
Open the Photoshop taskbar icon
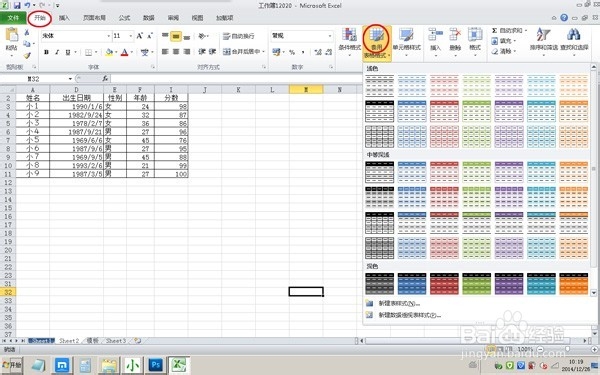tap(155, 365)
